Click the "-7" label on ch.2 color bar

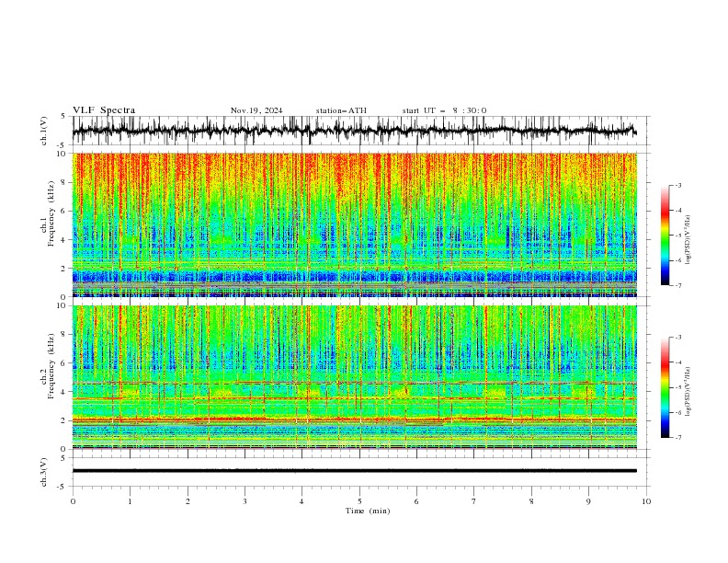click(677, 438)
